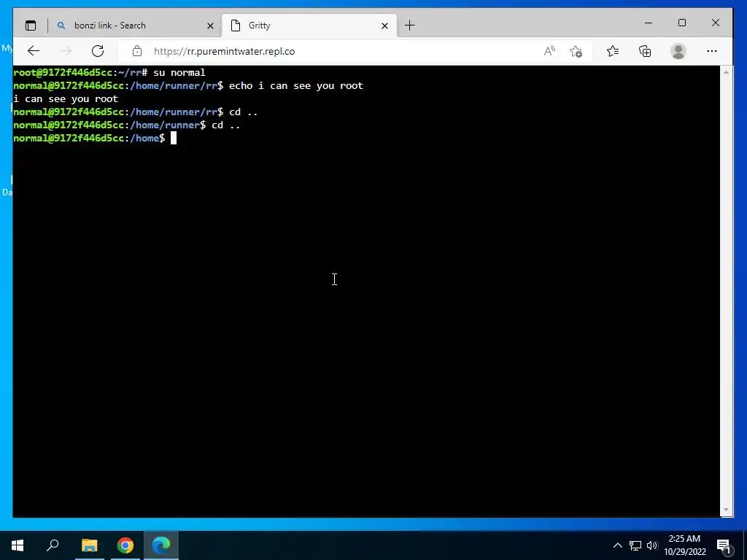Open the notification center icon
This screenshot has height=560, width=747.
click(x=724, y=545)
